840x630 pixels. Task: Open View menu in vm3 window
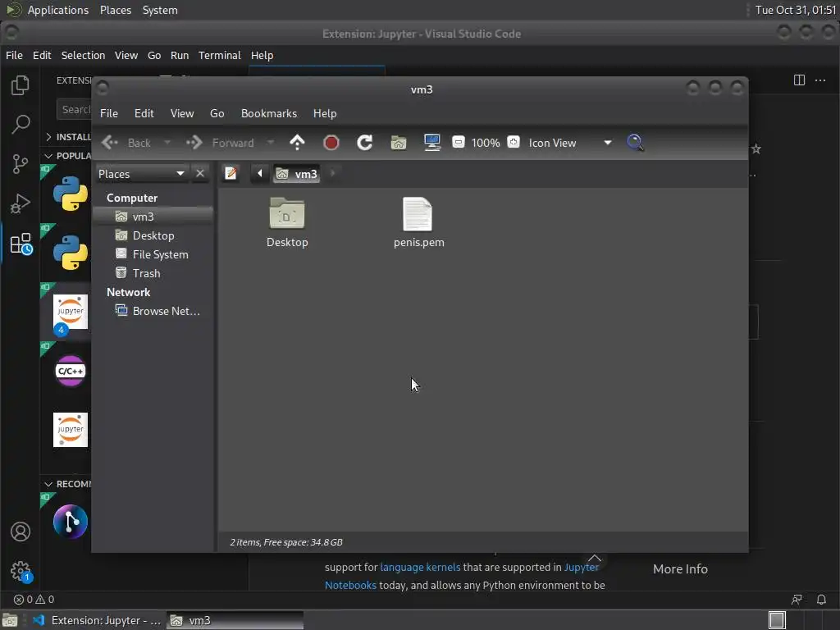(182, 113)
